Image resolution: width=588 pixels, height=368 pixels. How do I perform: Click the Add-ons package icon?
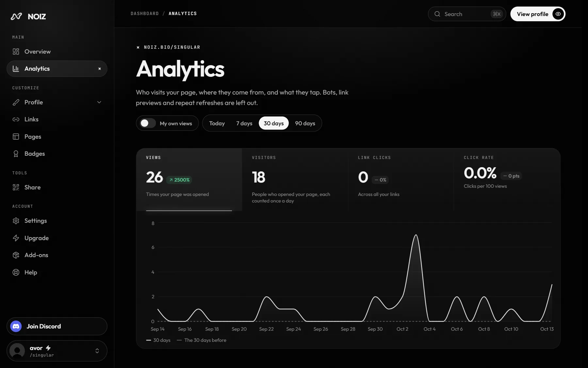click(16, 255)
